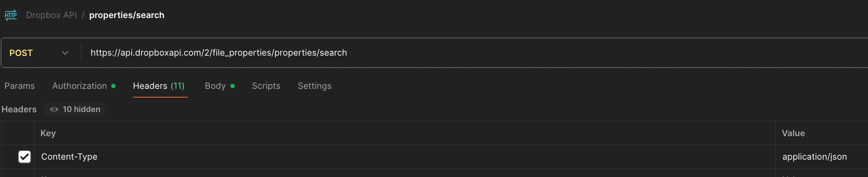
Task: Uncheck the Content-Type header checkbox
Action: [x=25, y=157]
